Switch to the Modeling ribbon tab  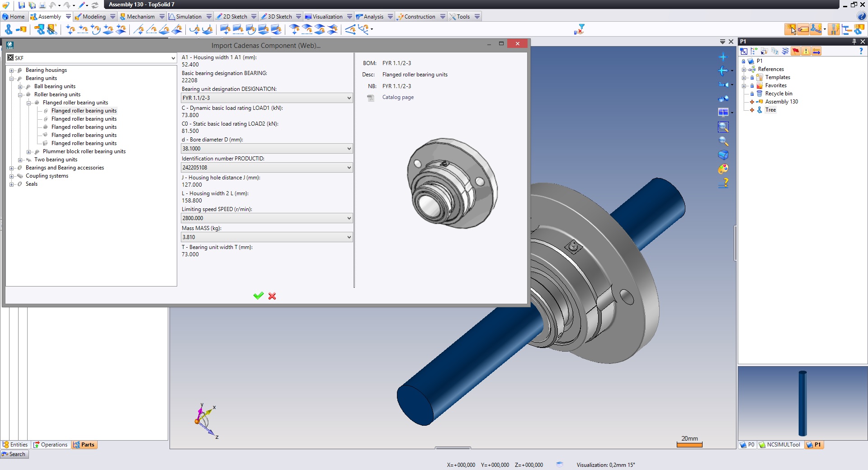(x=94, y=17)
